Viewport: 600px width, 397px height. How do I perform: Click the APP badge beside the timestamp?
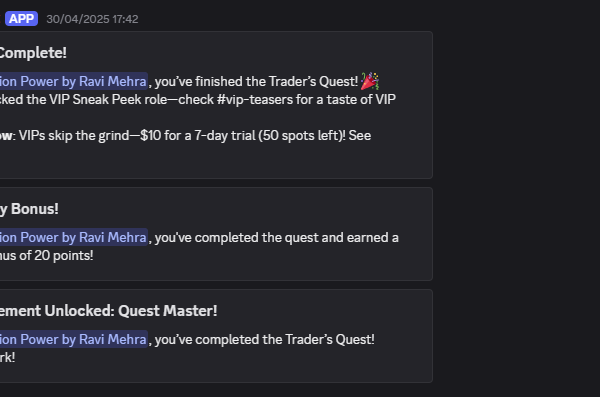point(21,19)
